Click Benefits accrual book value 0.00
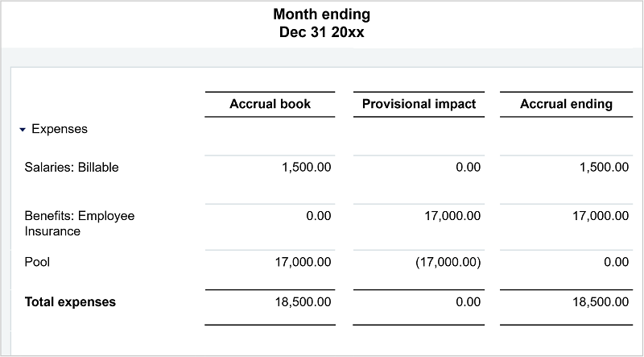Viewport: 644px width, 357px height. pyautogui.click(x=318, y=216)
